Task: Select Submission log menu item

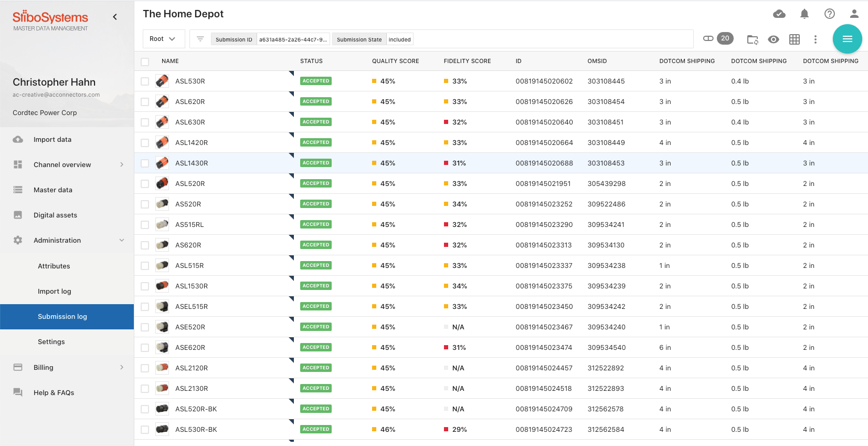Action: coord(67,317)
